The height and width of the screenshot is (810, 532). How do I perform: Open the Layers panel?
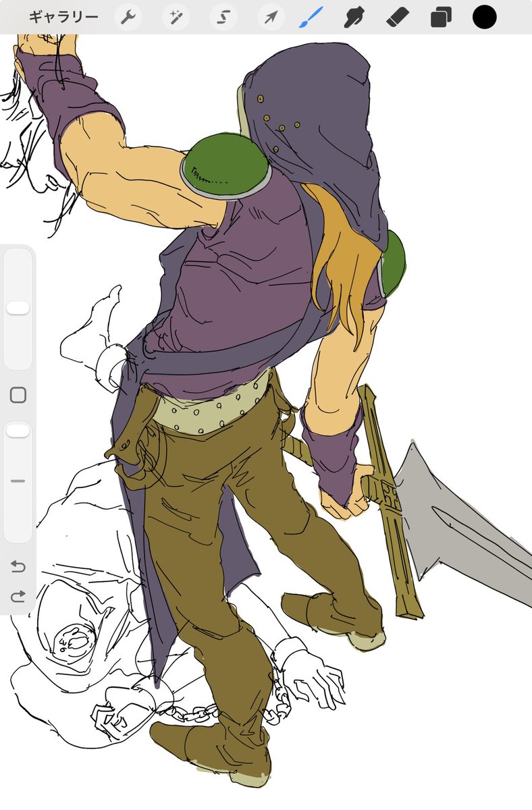(442, 18)
